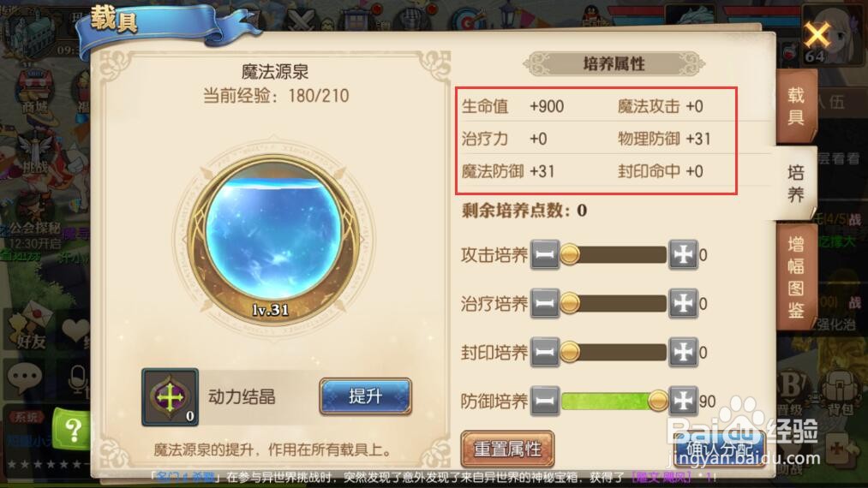Tap the microphone voice icon

pyautogui.click(x=77, y=381)
